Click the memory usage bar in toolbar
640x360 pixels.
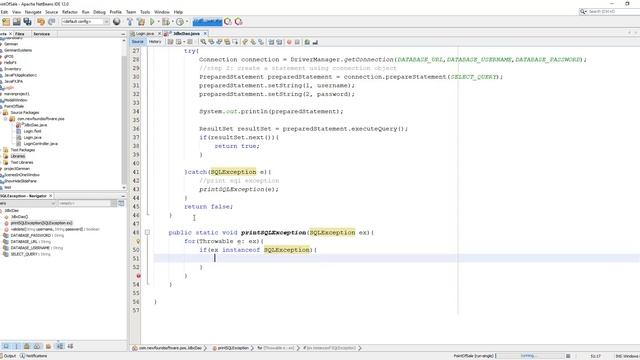(x=207, y=22)
